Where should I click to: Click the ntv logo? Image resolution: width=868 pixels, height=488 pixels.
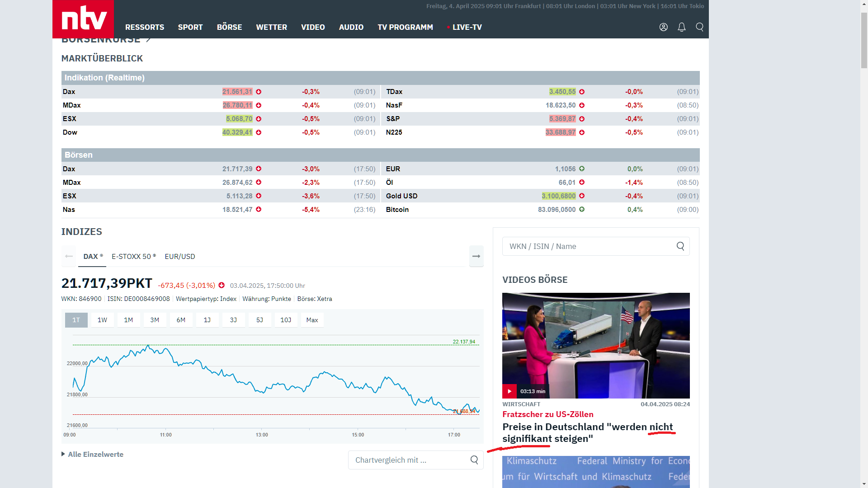(83, 19)
